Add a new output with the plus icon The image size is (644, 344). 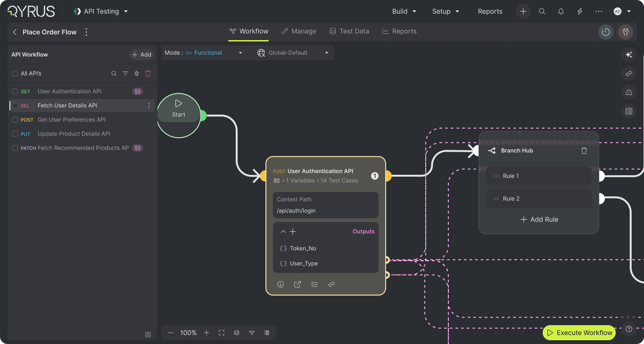click(x=293, y=232)
